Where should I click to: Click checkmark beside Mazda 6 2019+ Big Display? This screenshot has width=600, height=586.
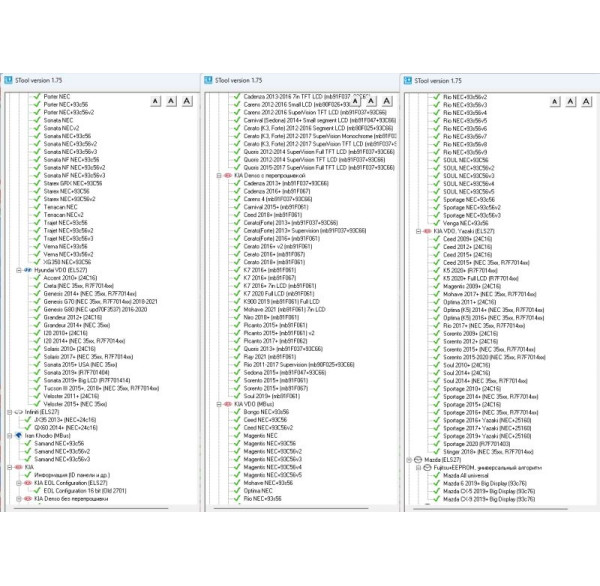coord(438,483)
